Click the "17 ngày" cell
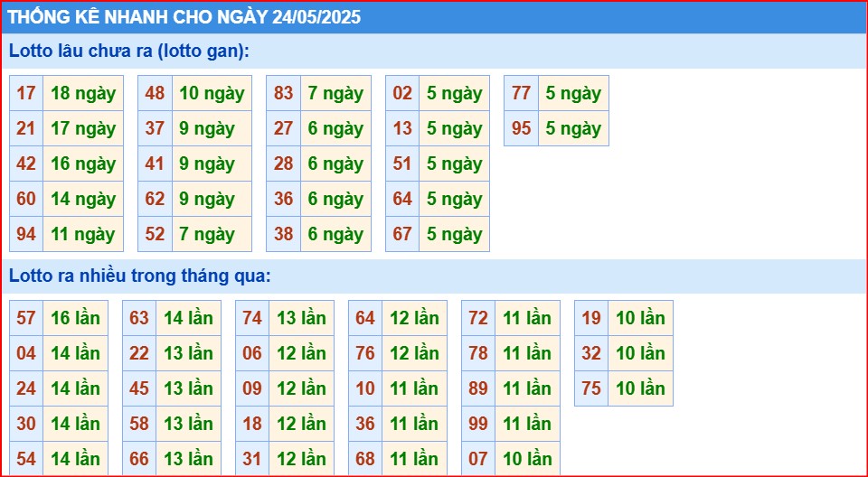 83,128
